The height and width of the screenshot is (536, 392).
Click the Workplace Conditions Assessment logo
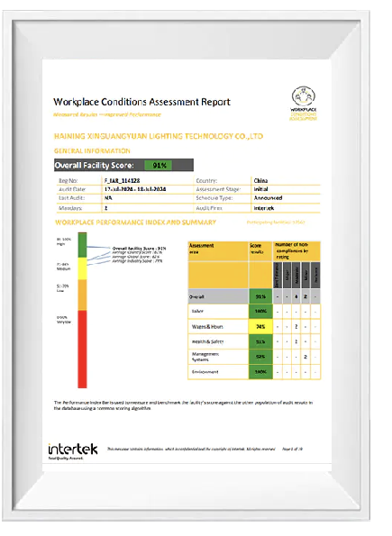304,104
